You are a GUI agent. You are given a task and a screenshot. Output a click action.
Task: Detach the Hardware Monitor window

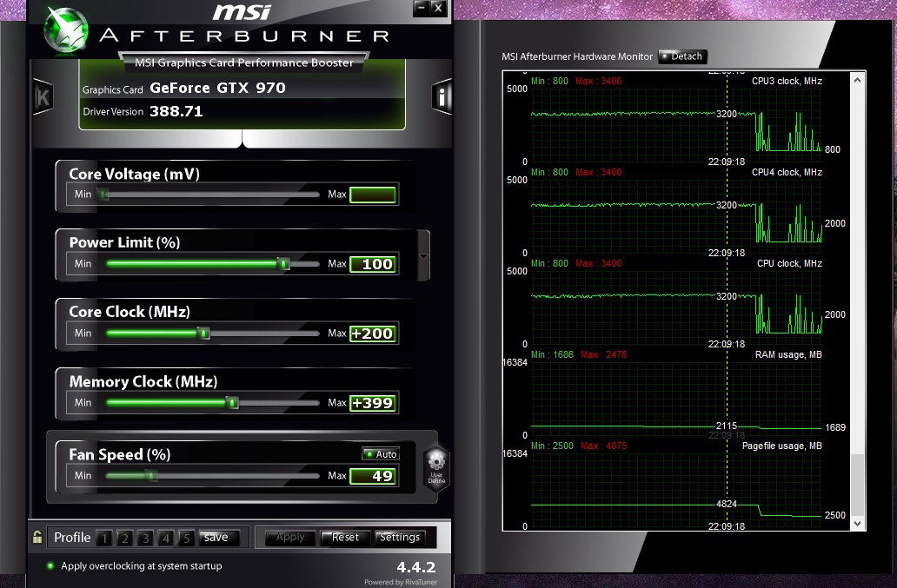pos(683,56)
